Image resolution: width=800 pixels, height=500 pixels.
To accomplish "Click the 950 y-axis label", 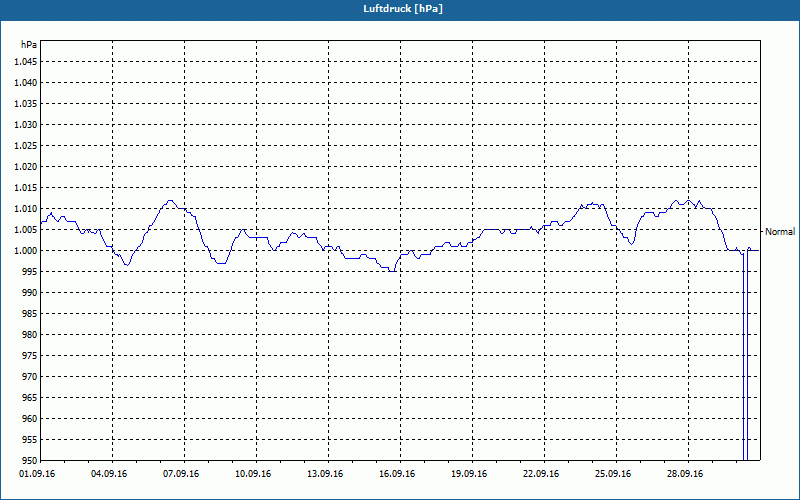I will coord(30,460).
